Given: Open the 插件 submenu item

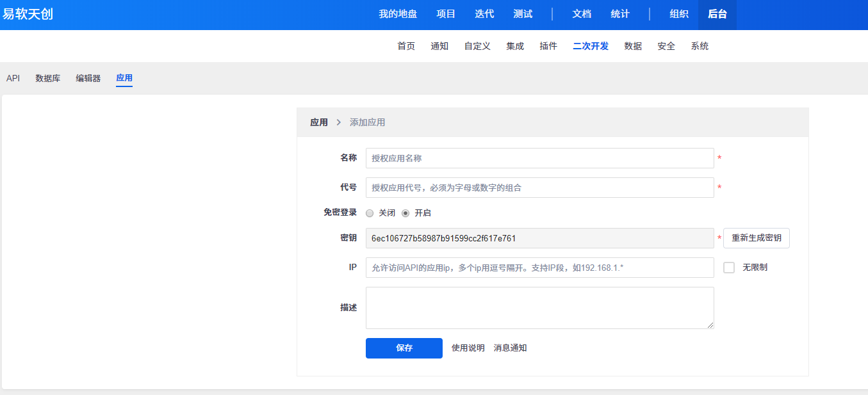Looking at the screenshot, I should pos(548,46).
